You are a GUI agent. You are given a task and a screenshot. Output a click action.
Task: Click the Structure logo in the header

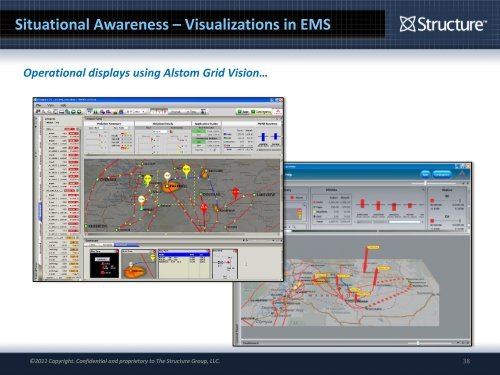443,24
